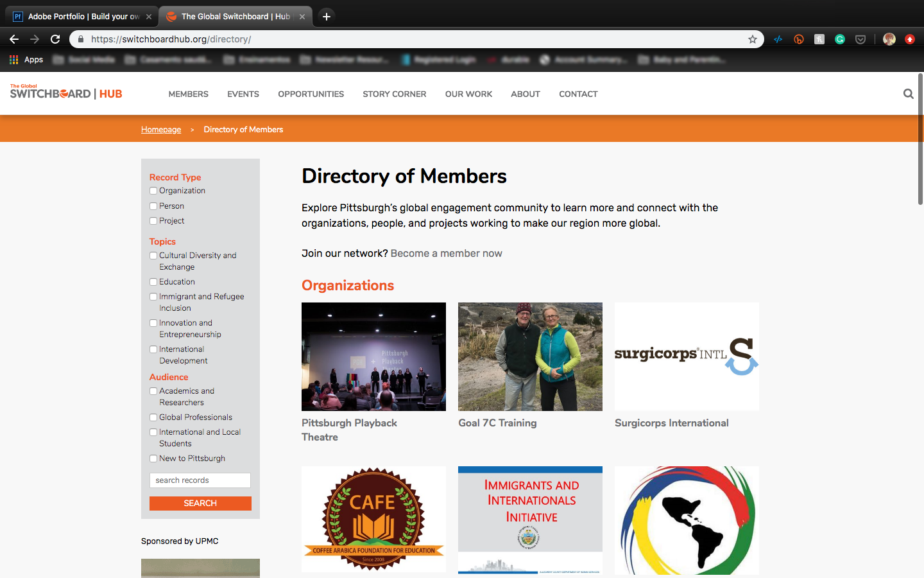Select OUR WORK menu item
This screenshot has height=578, width=924.
[x=469, y=94]
